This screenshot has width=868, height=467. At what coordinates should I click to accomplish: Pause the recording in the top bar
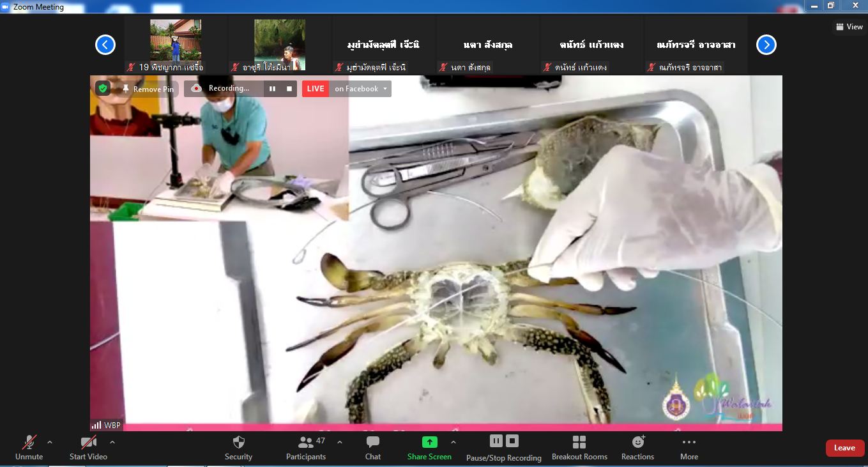[272, 89]
